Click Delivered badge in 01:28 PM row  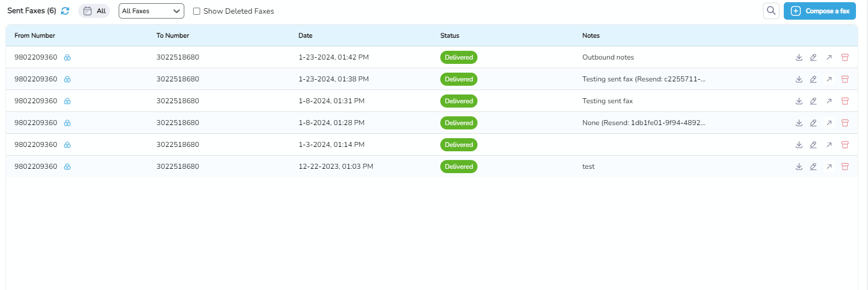(x=459, y=123)
